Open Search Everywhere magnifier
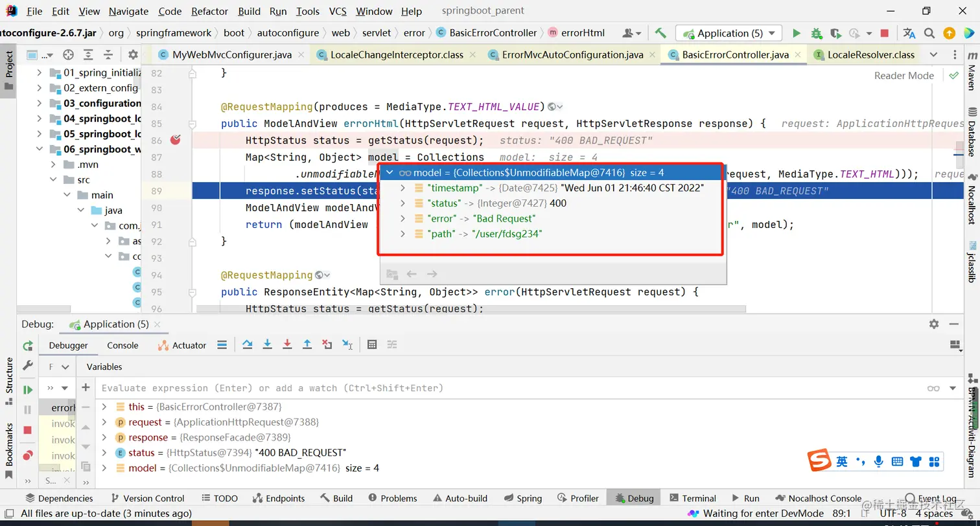The width and height of the screenshot is (980, 526). pyautogui.click(x=929, y=33)
